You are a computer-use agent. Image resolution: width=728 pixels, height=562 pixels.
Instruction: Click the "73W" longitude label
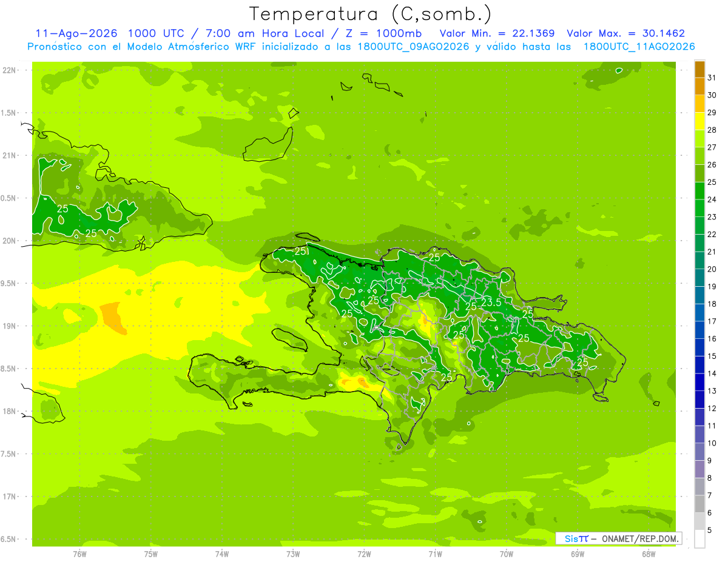[x=293, y=554]
